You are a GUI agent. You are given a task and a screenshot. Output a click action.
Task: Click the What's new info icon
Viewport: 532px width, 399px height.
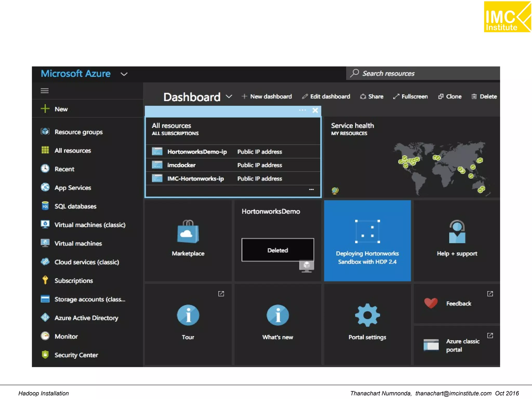278,315
